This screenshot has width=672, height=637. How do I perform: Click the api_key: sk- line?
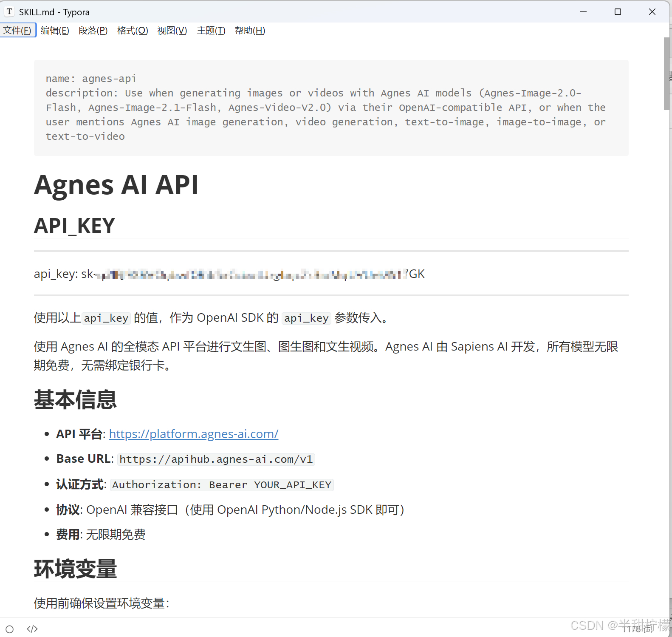pos(229,274)
